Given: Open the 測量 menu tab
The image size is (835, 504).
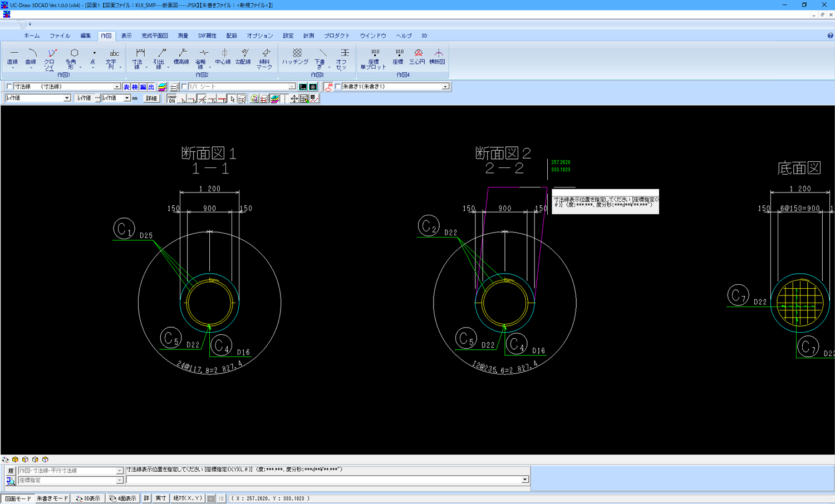Looking at the screenshot, I should click(x=183, y=36).
